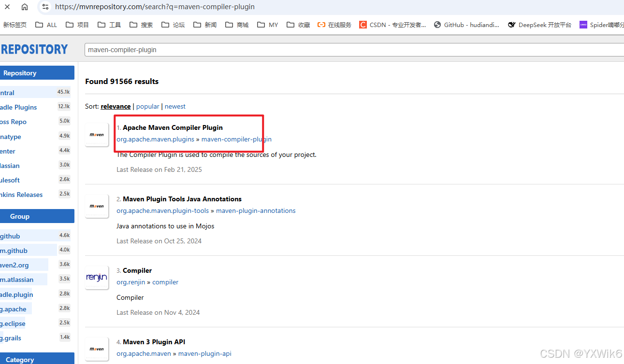
Task: Filter by gradle.plugin group
Action: pyautogui.click(x=36, y=294)
